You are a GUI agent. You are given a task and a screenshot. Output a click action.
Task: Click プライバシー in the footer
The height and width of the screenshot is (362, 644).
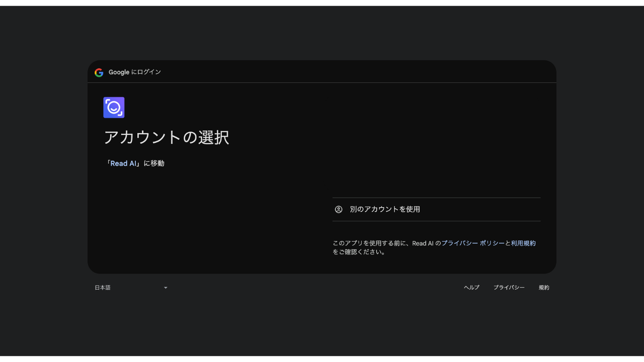click(x=509, y=287)
